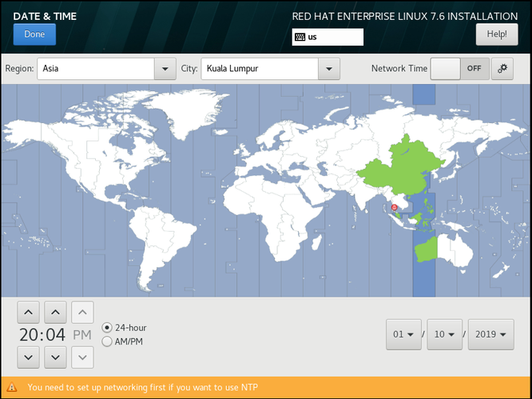Click the Region field containing Asia
532x399 pixels.
(x=96, y=69)
